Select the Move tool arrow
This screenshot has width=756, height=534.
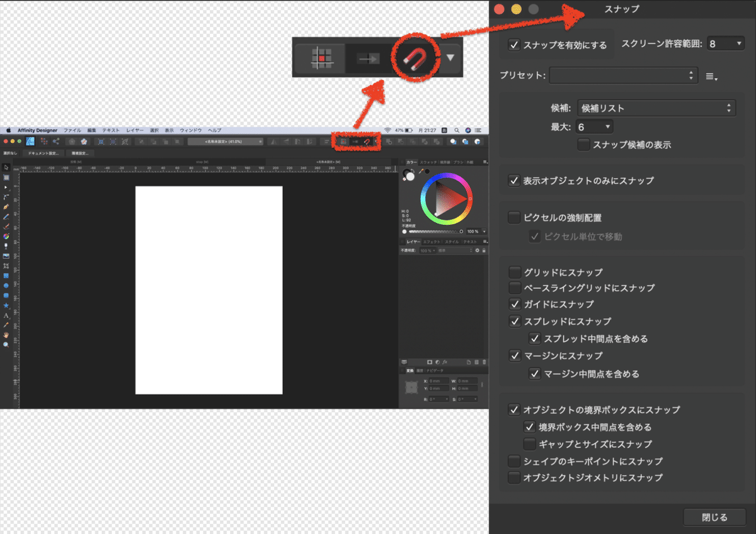click(7, 168)
